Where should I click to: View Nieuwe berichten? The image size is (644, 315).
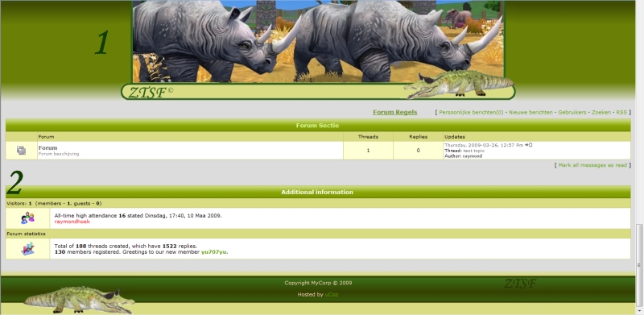(530, 112)
